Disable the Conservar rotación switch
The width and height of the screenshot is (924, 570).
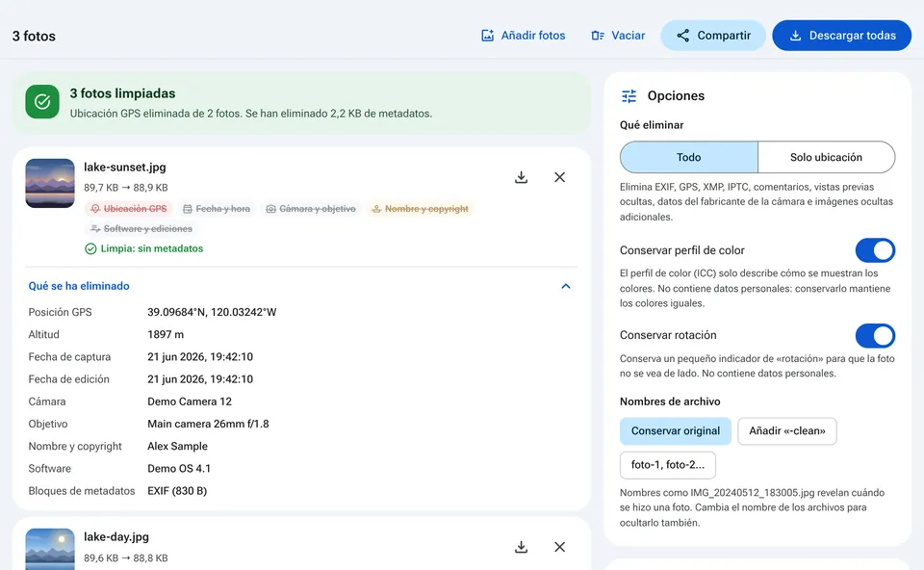(x=875, y=335)
